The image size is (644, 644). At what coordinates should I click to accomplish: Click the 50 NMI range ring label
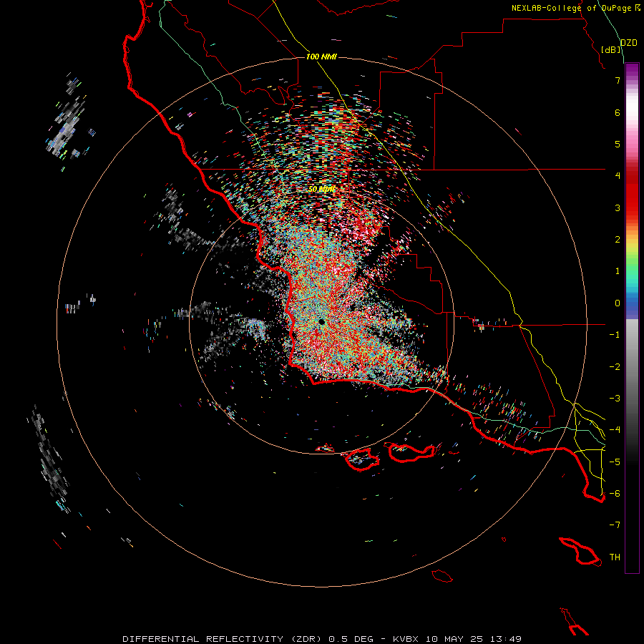(321, 189)
